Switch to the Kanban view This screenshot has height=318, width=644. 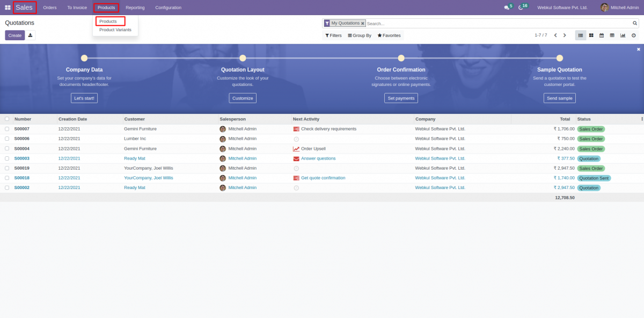point(591,35)
